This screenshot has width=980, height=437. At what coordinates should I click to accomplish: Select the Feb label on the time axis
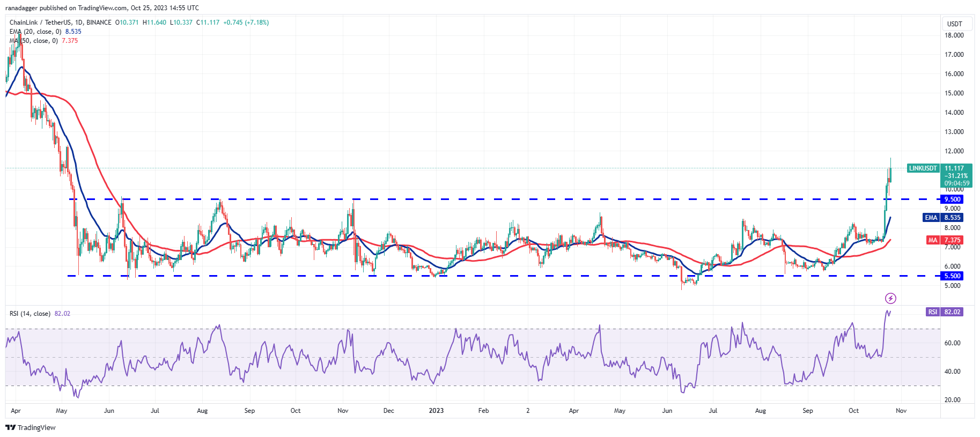click(483, 411)
